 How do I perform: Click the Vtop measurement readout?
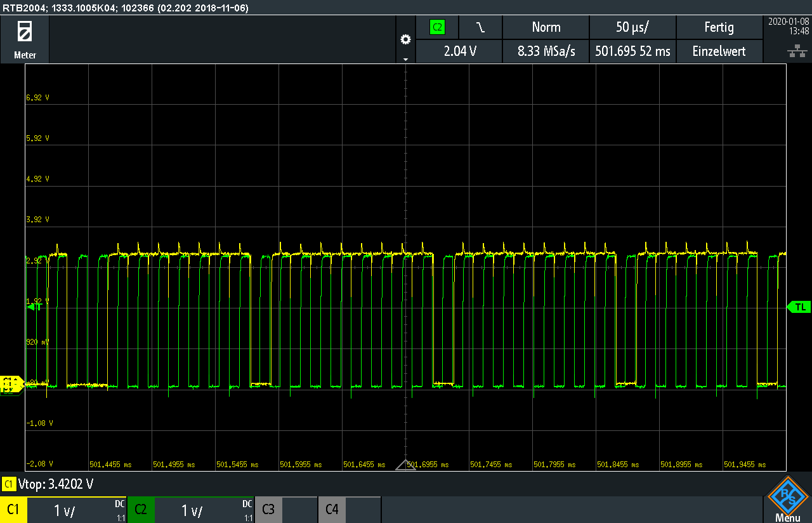pyautogui.click(x=56, y=484)
